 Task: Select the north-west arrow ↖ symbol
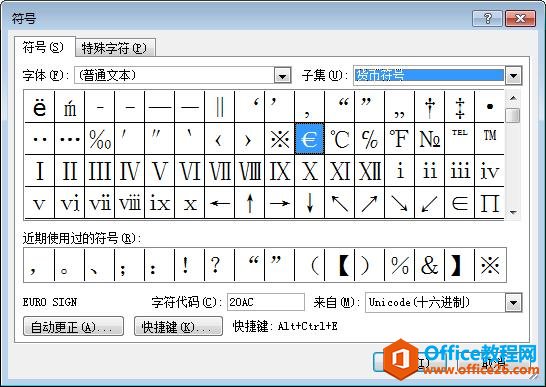click(x=340, y=203)
